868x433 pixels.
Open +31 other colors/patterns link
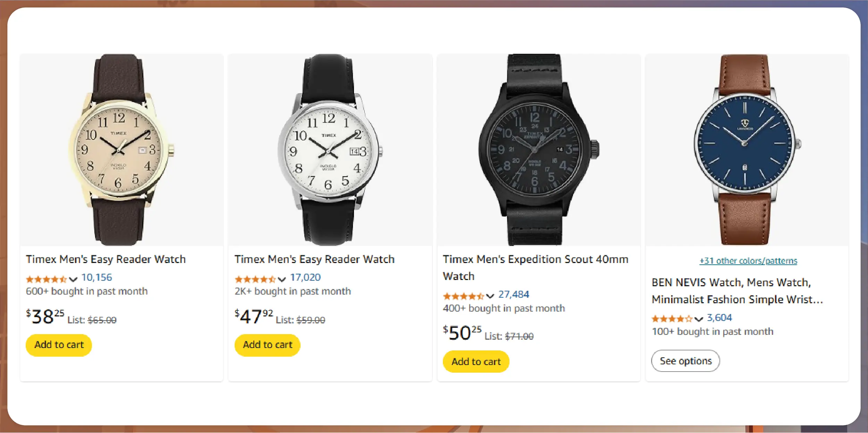click(748, 261)
